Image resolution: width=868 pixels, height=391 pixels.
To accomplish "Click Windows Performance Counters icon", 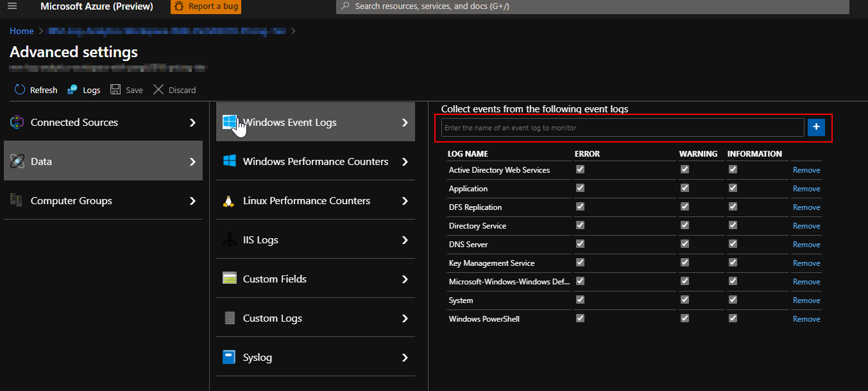I will [x=230, y=161].
